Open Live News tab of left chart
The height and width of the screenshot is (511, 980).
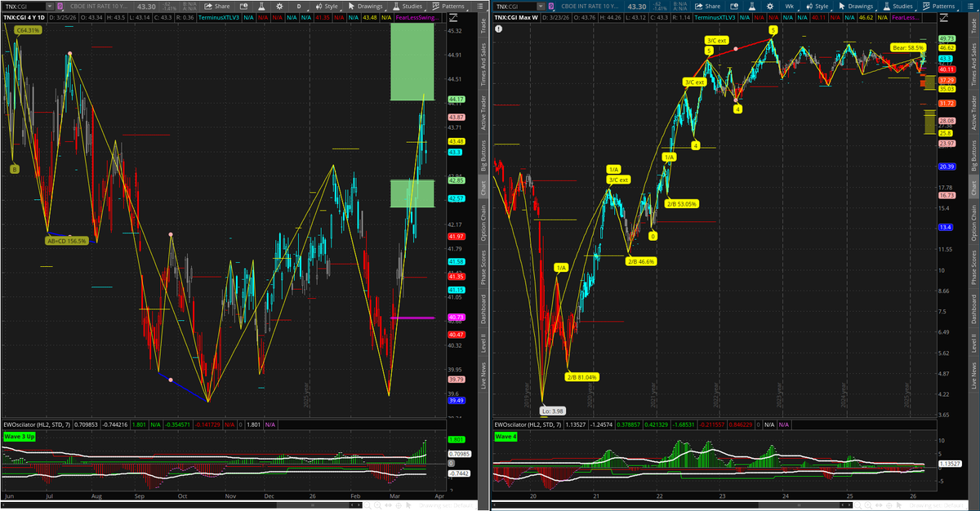pyautogui.click(x=483, y=375)
